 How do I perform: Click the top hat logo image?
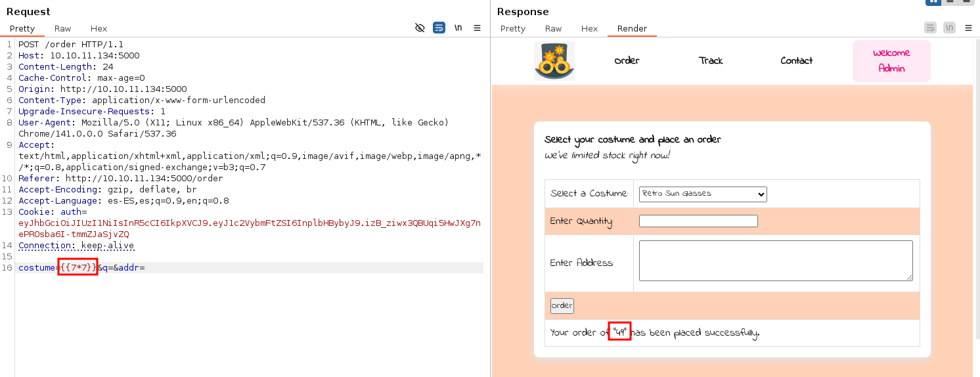tap(554, 61)
